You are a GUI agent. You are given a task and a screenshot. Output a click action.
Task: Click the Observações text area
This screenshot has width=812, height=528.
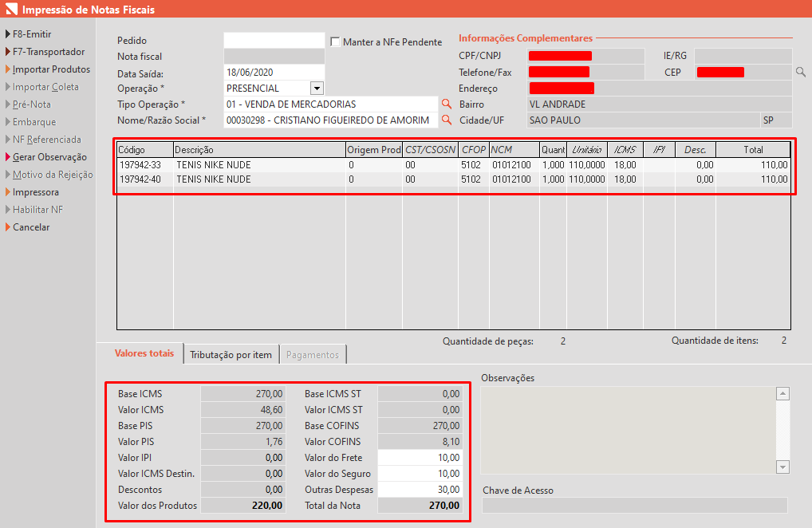[629, 430]
